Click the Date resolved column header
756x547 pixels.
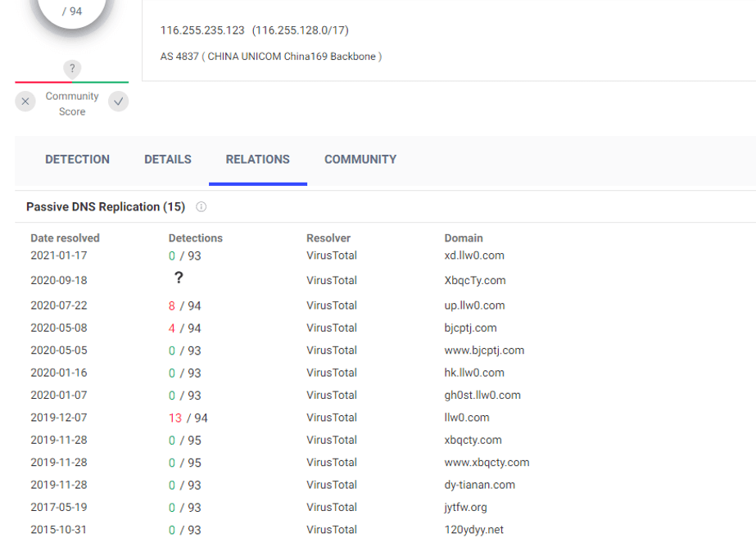(65, 238)
